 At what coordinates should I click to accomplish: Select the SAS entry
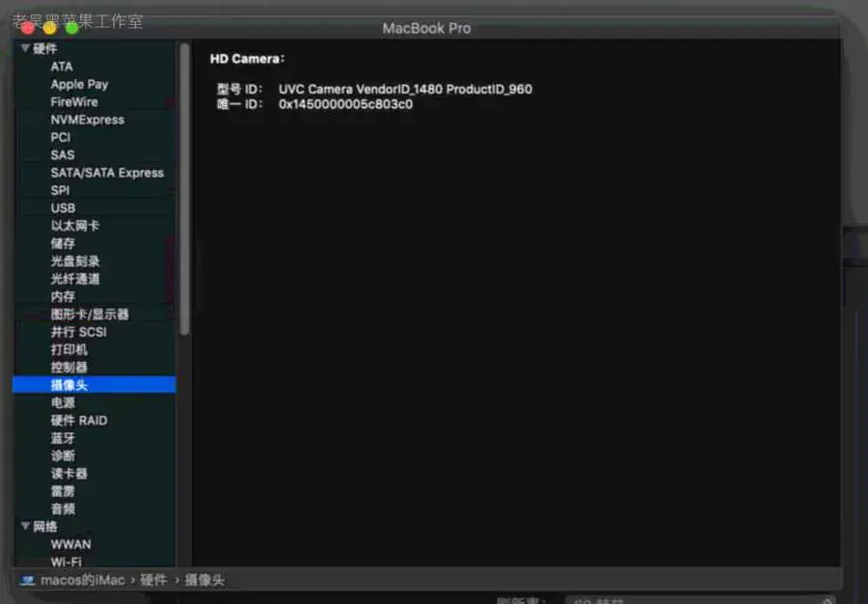pos(63,155)
